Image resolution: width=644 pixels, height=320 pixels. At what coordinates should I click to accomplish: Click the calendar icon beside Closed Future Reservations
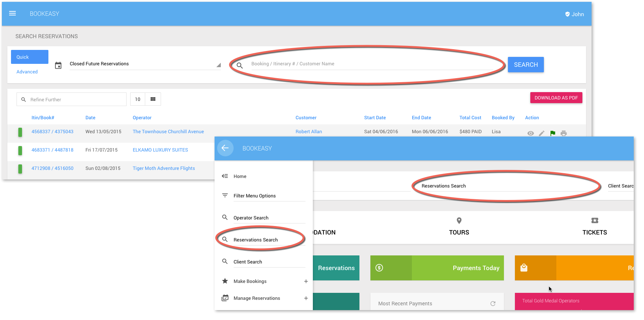click(x=58, y=66)
